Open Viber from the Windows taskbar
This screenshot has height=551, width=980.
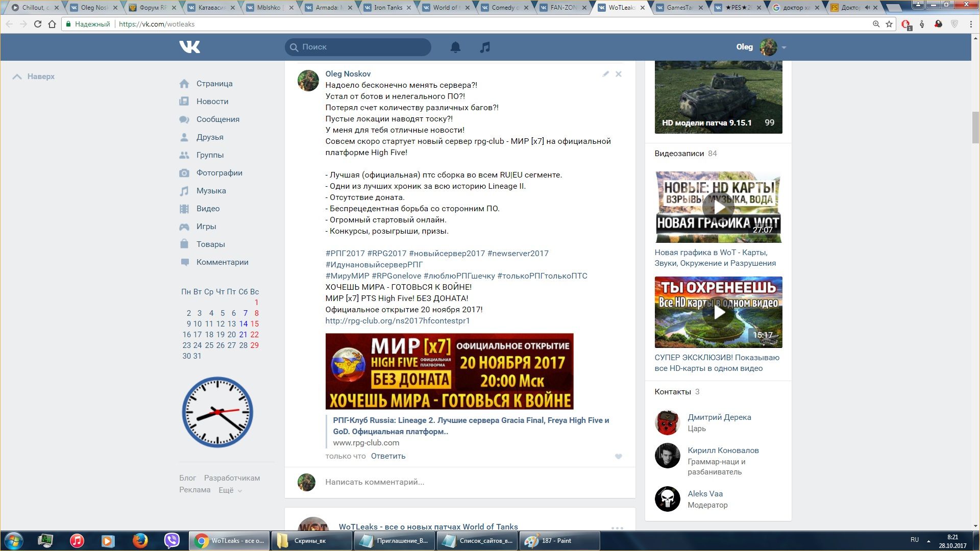(172, 540)
